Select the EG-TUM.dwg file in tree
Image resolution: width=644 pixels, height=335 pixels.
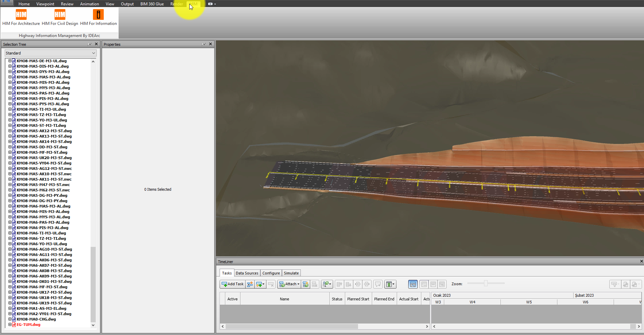(28, 324)
